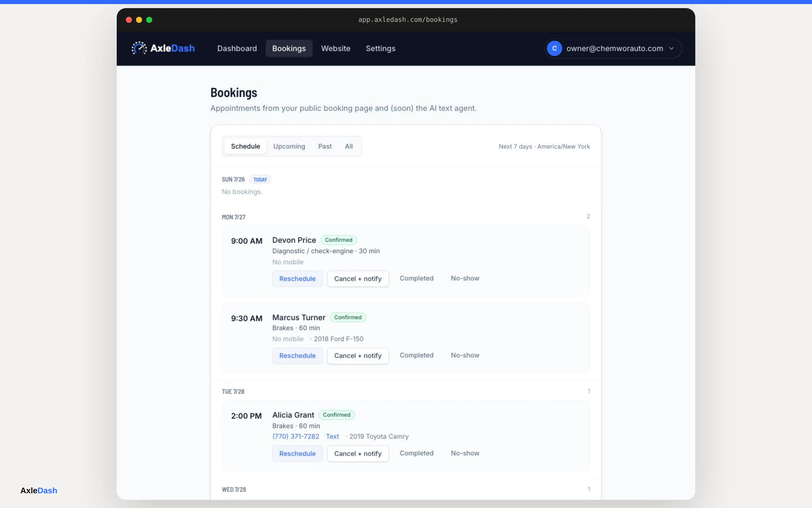Switch to the All tab
This screenshot has width=812, height=508.
349,146
